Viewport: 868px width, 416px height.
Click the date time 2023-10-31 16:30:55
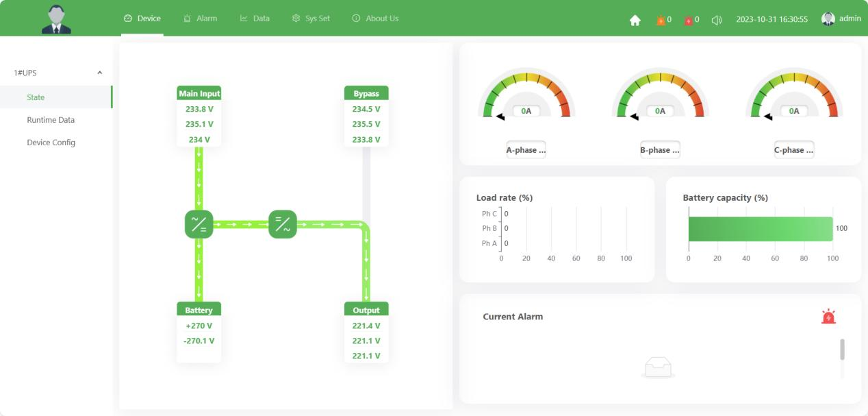coord(772,19)
